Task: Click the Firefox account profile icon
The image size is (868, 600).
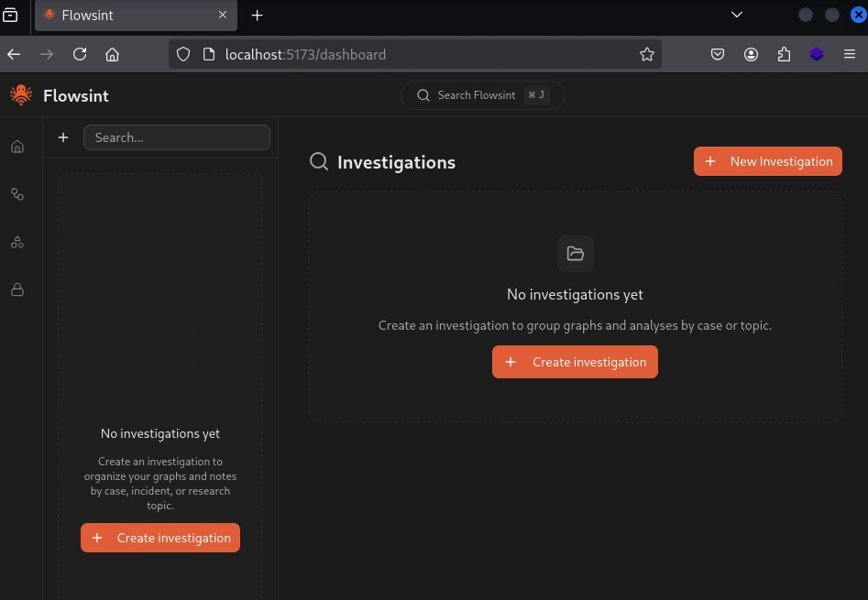Action: click(x=751, y=54)
